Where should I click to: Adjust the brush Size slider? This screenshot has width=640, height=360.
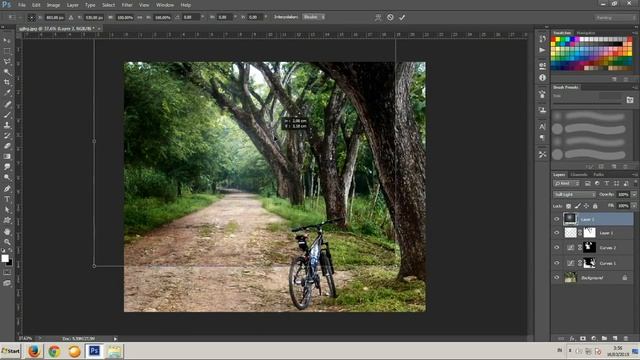tap(587, 103)
